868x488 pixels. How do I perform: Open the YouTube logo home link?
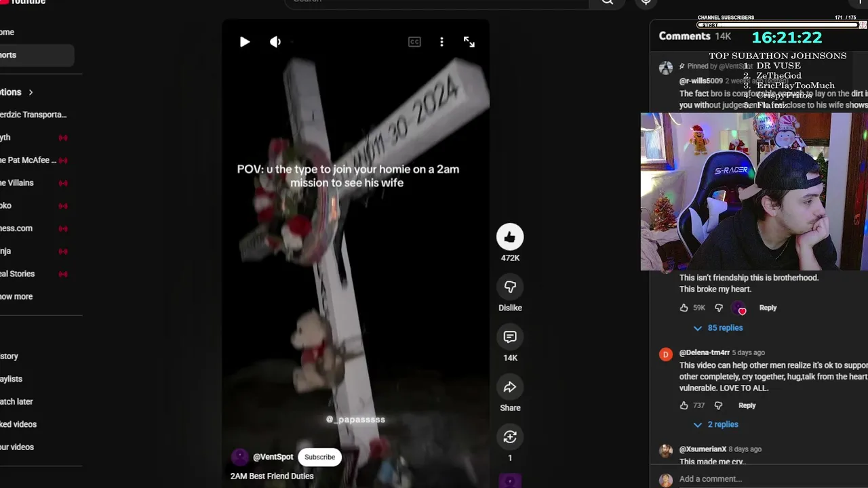[23, 2]
